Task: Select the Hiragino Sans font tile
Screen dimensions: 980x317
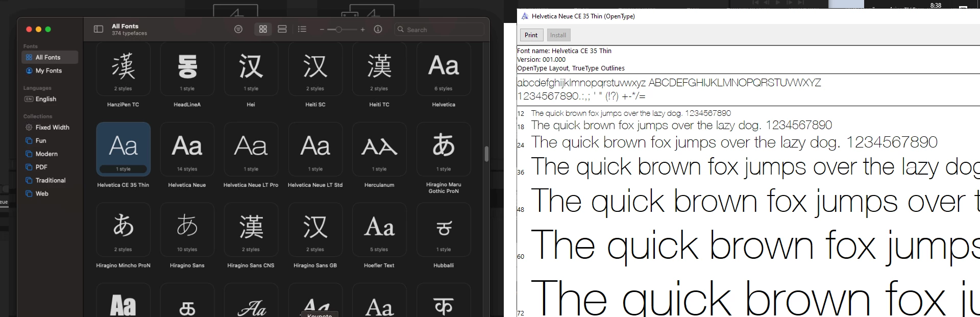Action: [187, 230]
